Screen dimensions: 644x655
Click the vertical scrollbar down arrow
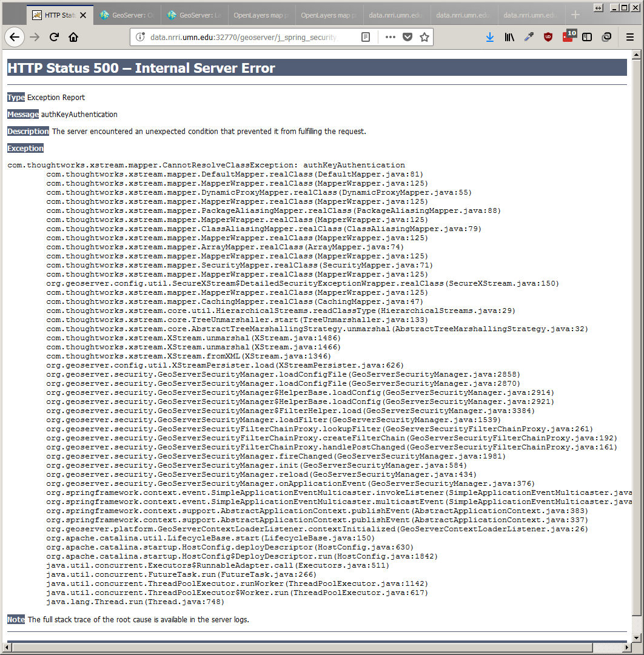(x=636, y=637)
